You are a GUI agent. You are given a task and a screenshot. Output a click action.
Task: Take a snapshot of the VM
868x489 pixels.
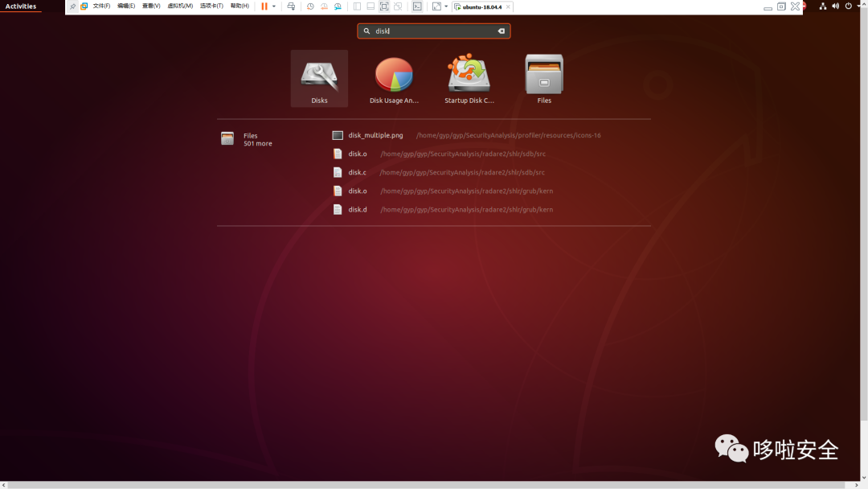coord(310,6)
